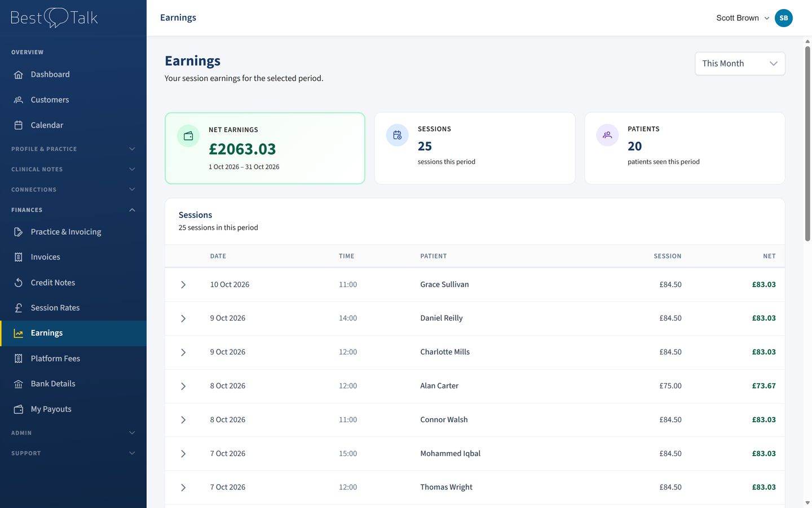Image resolution: width=812 pixels, height=508 pixels.
Task: Click the Invoices receipt icon
Action: [x=19, y=257]
